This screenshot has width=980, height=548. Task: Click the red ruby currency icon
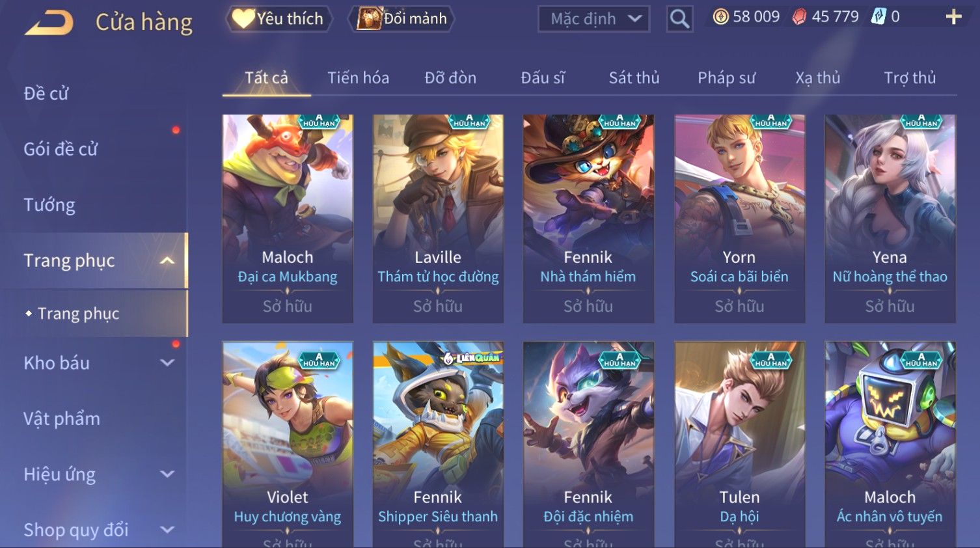pyautogui.click(x=799, y=17)
